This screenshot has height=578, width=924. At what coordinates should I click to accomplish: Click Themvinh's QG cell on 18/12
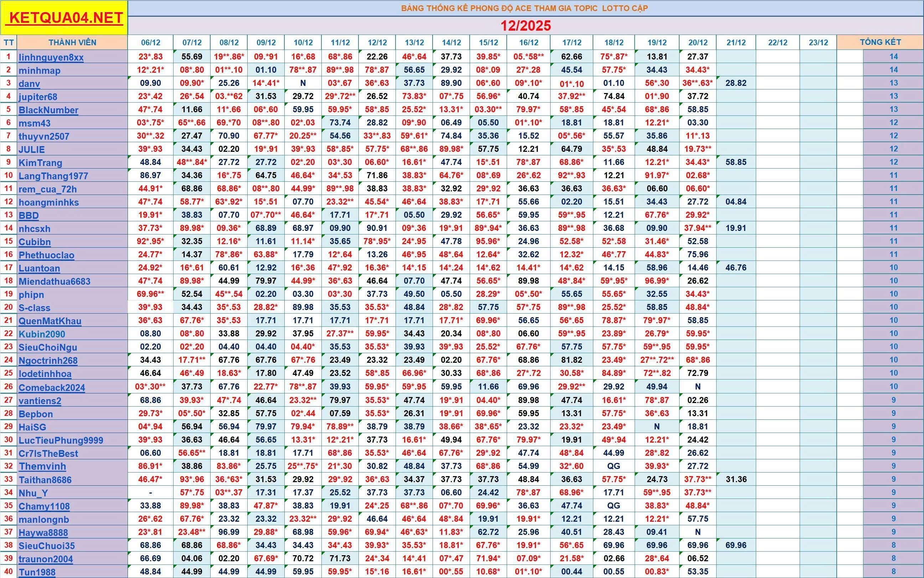pyautogui.click(x=613, y=466)
